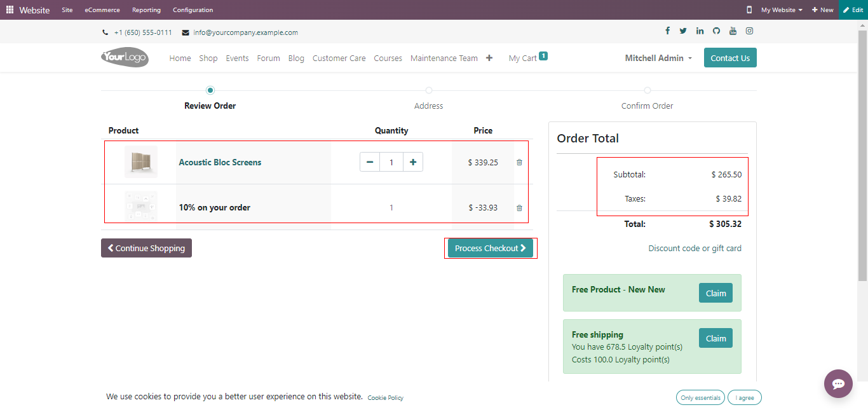This screenshot has width=868, height=412.
Task: Open the My Website switcher dropdown
Action: click(x=782, y=10)
